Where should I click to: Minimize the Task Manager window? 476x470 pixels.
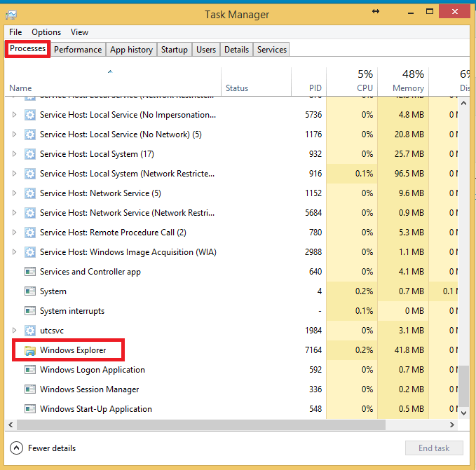pyautogui.click(x=411, y=12)
